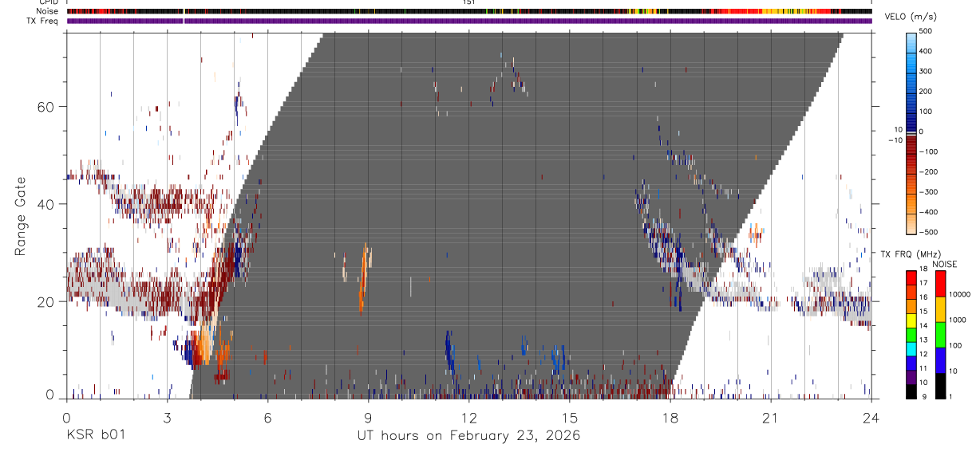Click the 9 hour tick on the UT axis
Image resolution: width=980 pixels, height=452 pixels.
click(x=368, y=418)
